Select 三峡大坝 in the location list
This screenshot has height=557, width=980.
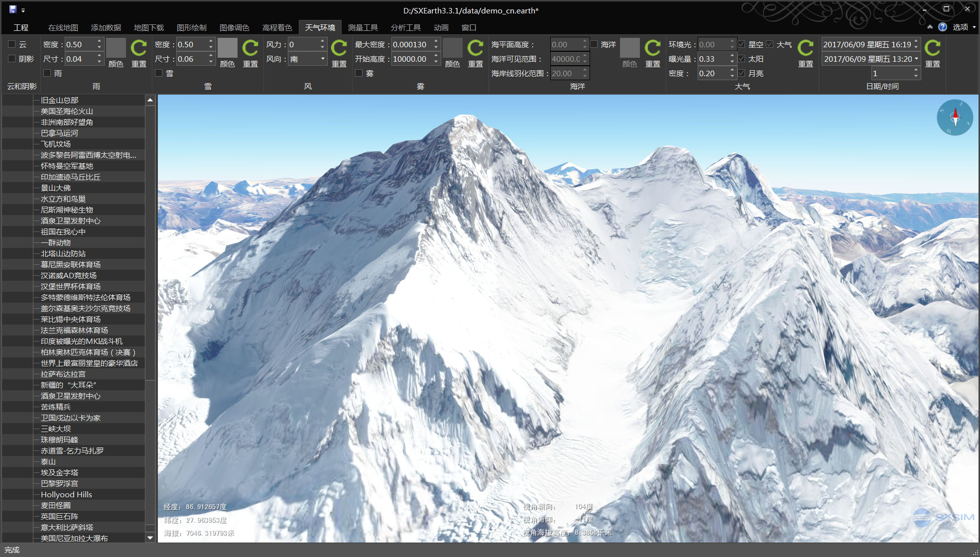[56, 429]
